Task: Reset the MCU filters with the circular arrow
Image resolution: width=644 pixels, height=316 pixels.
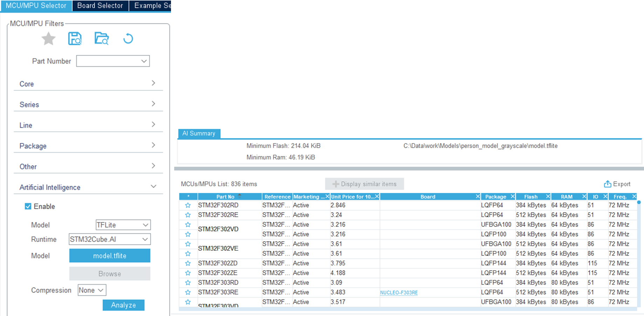Action: 128,39
